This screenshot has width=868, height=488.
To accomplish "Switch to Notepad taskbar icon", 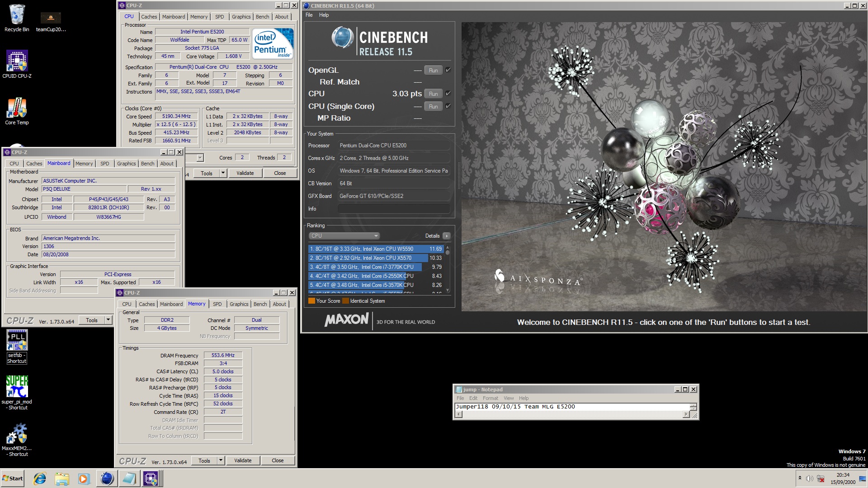I will (x=129, y=479).
